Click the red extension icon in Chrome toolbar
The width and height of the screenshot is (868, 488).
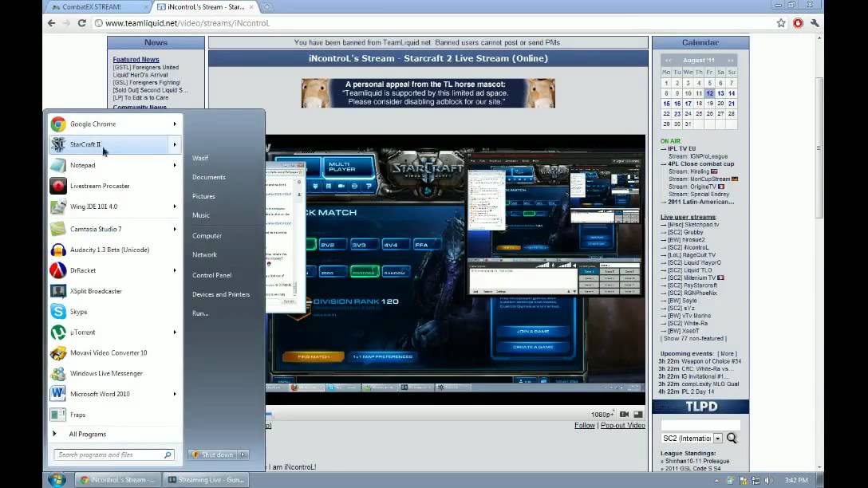click(798, 23)
